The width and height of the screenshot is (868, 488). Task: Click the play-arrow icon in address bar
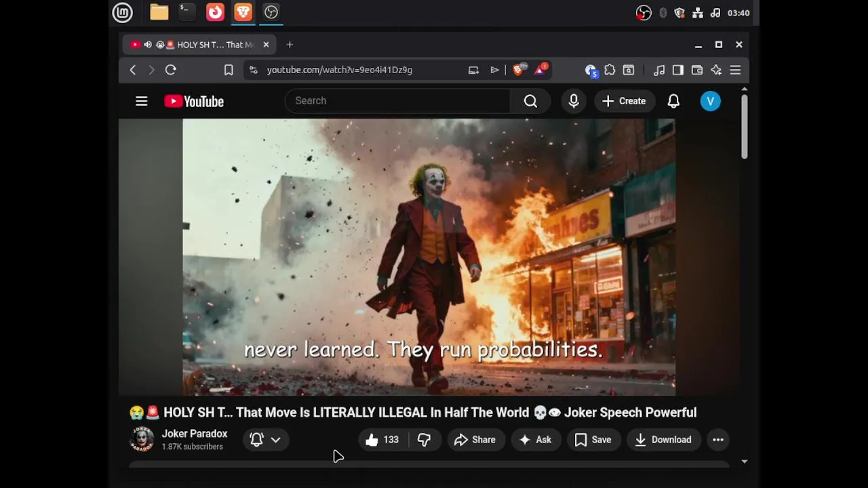[x=494, y=70]
